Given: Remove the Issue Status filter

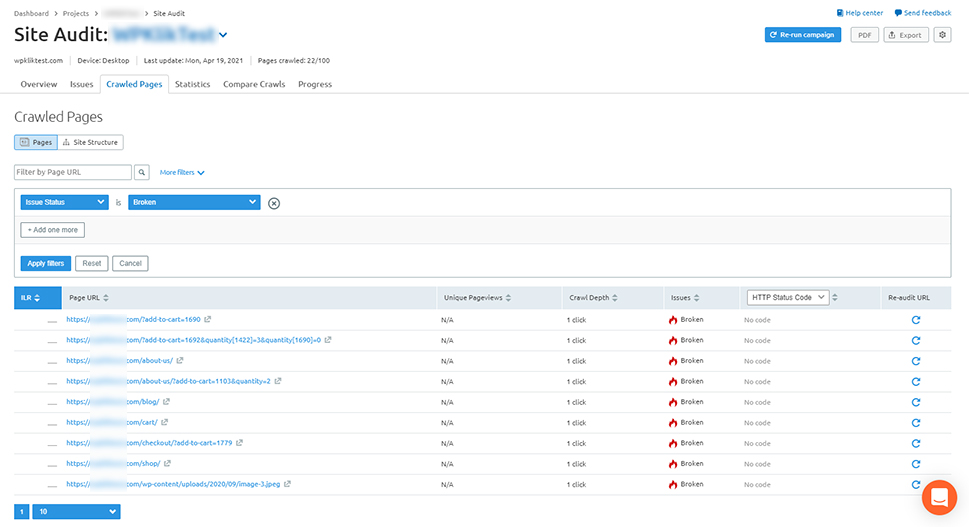Looking at the screenshot, I should point(274,203).
